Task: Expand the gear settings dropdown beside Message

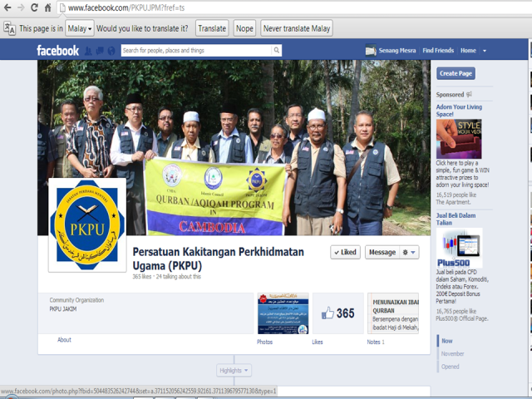Action: (x=410, y=252)
